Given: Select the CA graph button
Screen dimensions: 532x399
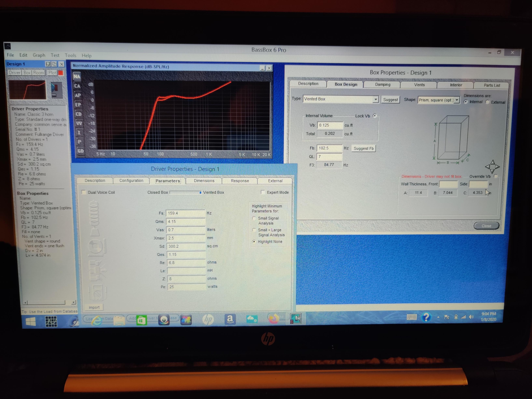Looking at the screenshot, I should pyautogui.click(x=77, y=86).
